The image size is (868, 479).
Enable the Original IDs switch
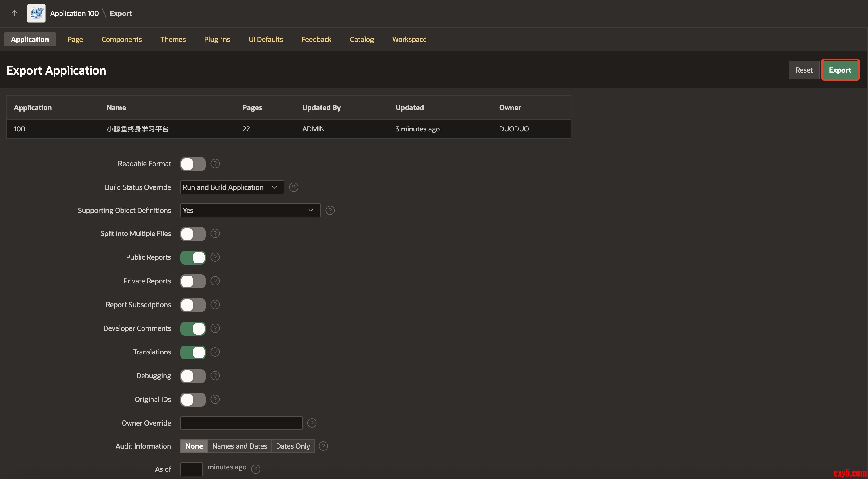click(x=193, y=400)
